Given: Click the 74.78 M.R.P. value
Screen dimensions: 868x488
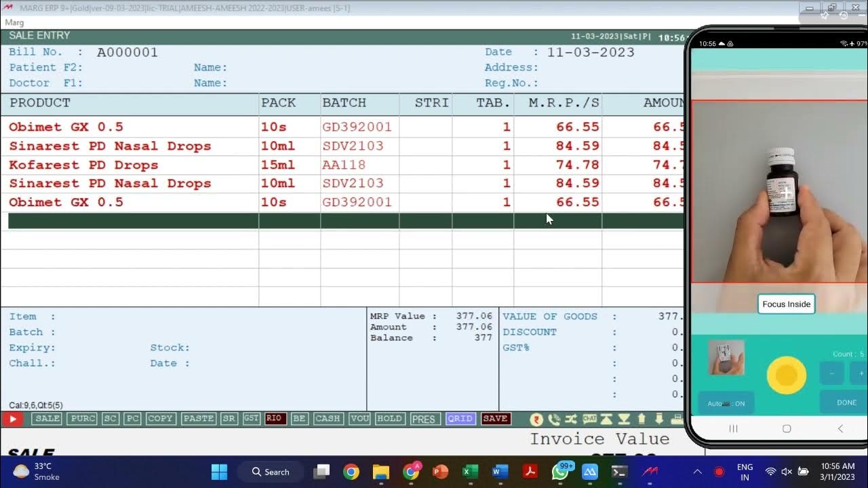Looking at the screenshot, I should pos(578,165).
